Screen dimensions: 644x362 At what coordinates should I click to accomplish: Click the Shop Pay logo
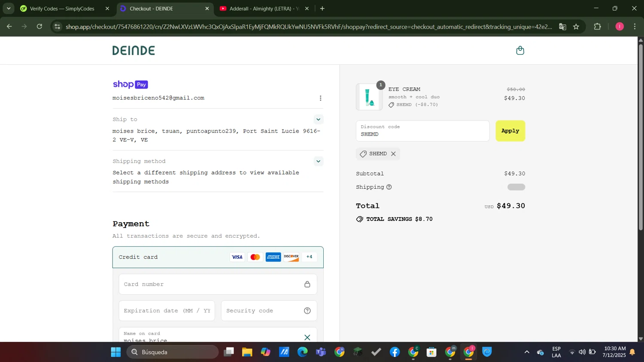[131, 84]
